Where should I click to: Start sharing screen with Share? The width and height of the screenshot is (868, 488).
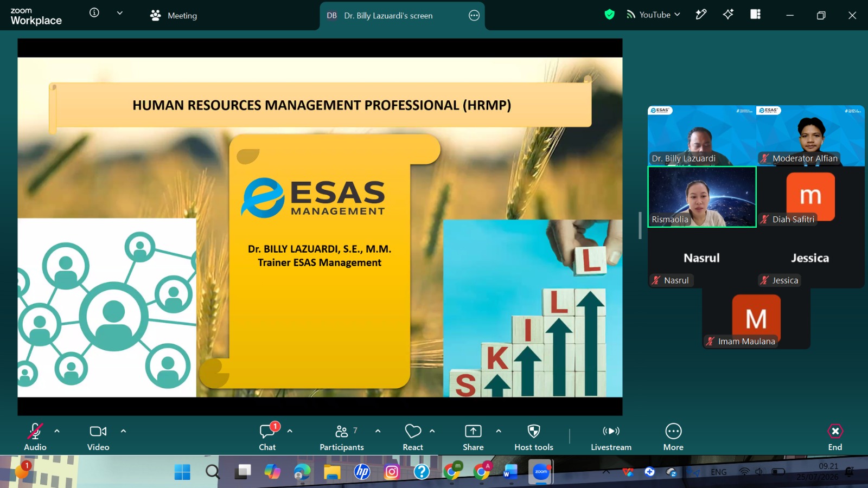click(x=473, y=436)
